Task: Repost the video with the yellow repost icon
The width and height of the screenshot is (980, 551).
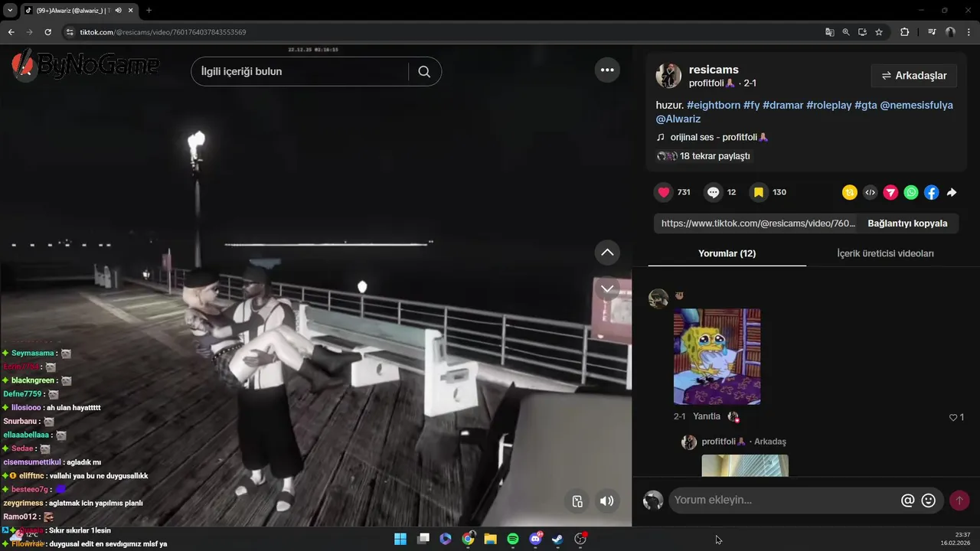Action: [849, 193]
